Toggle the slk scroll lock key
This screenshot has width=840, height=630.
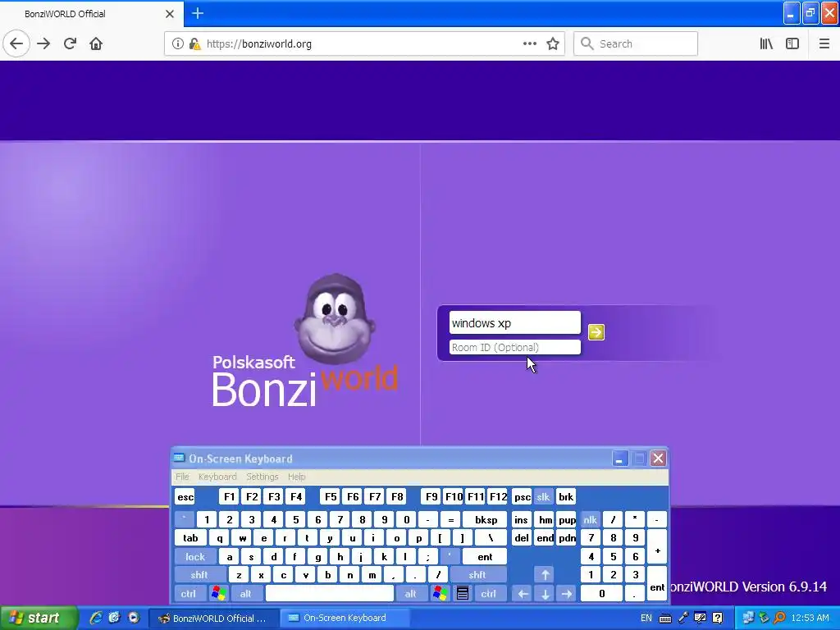coord(543,497)
